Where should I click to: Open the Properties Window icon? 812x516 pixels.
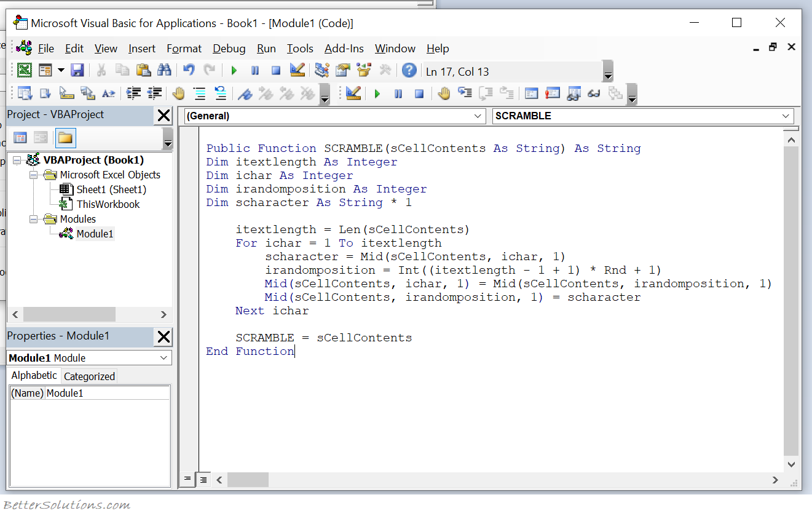pos(343,70)
